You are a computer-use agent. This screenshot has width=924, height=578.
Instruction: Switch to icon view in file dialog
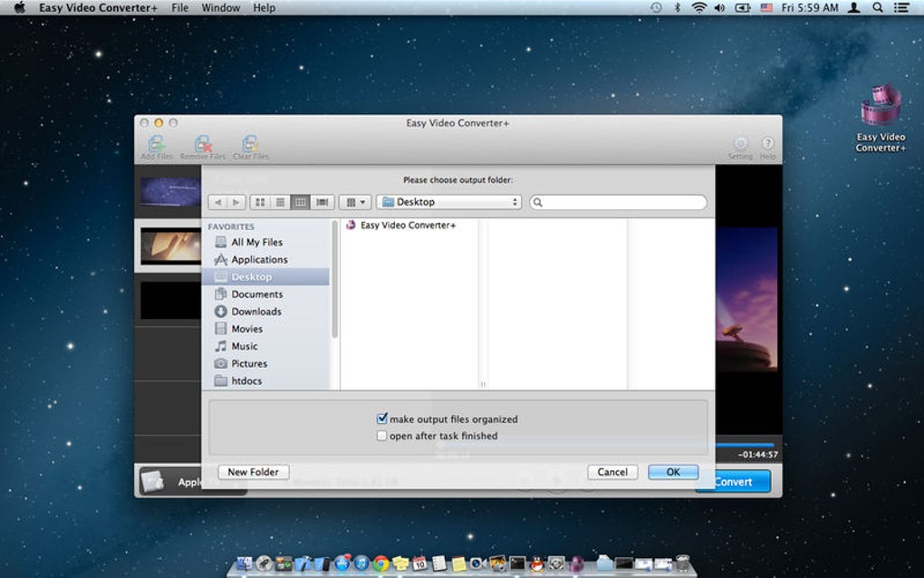[260, 202]
